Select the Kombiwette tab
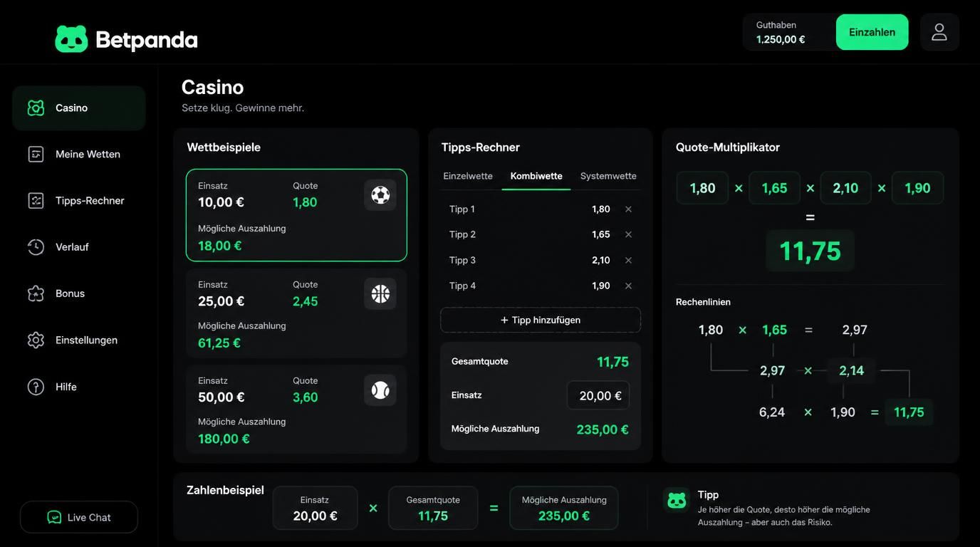The height and width of the screenshot is (547, 980). tap(536, 176)
